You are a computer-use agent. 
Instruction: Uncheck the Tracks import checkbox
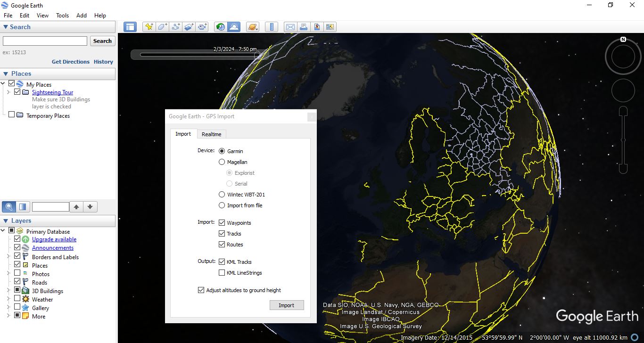click(222, 233)
